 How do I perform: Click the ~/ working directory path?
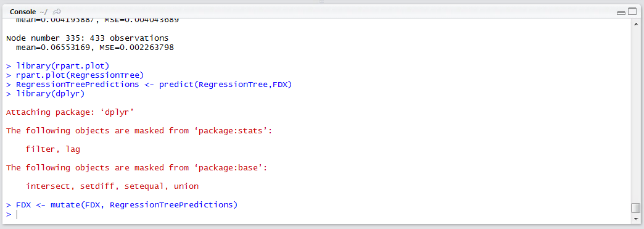point(45,12)
